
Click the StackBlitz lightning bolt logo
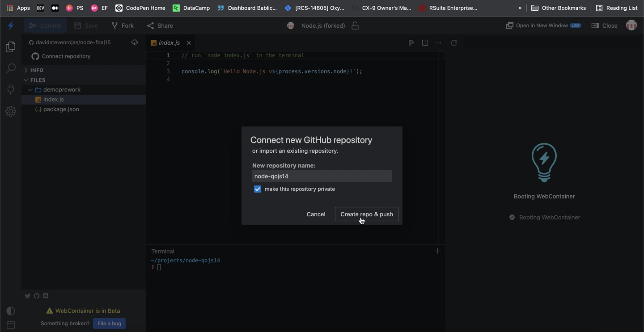[11, 25]
